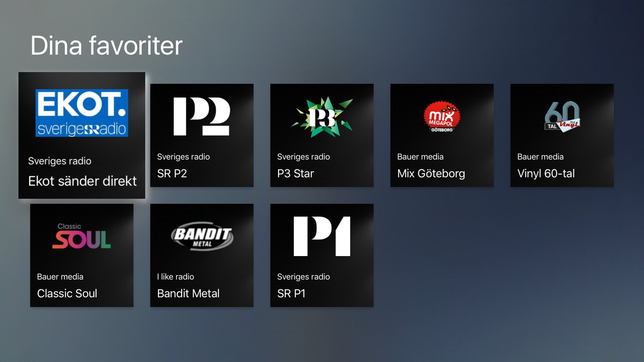The height and width of the screenshot is (362, 644).
Task: Select the 'SR P1' station title
Action: tap(291, 293)
